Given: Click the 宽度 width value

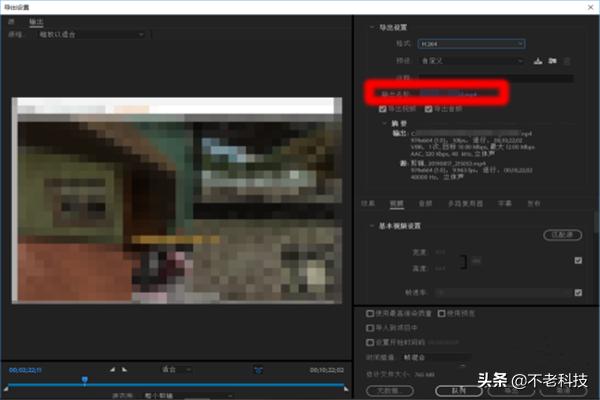Looking at the screenshot, I should pos(440,252).
